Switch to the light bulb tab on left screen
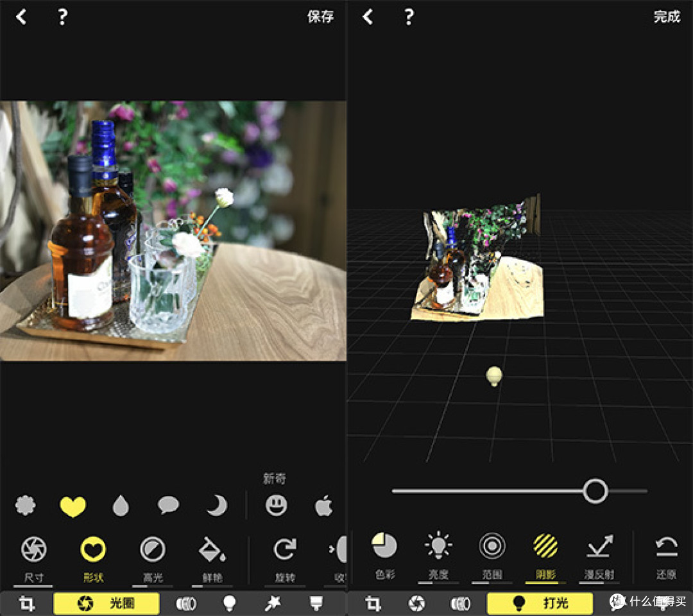The height and width of the screenshot is (616, 693). pyautogui.click(x=229, y=603)
